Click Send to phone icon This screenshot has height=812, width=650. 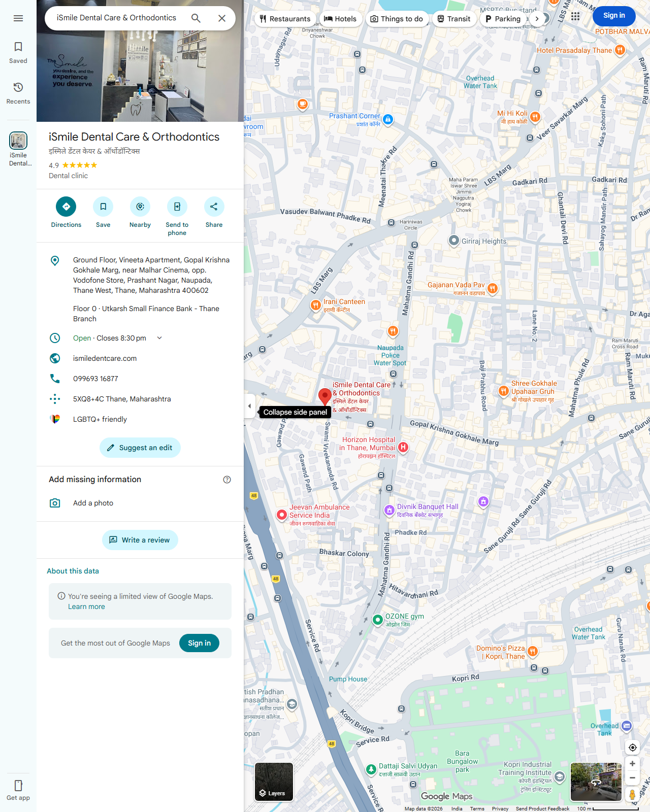[177, 207]
